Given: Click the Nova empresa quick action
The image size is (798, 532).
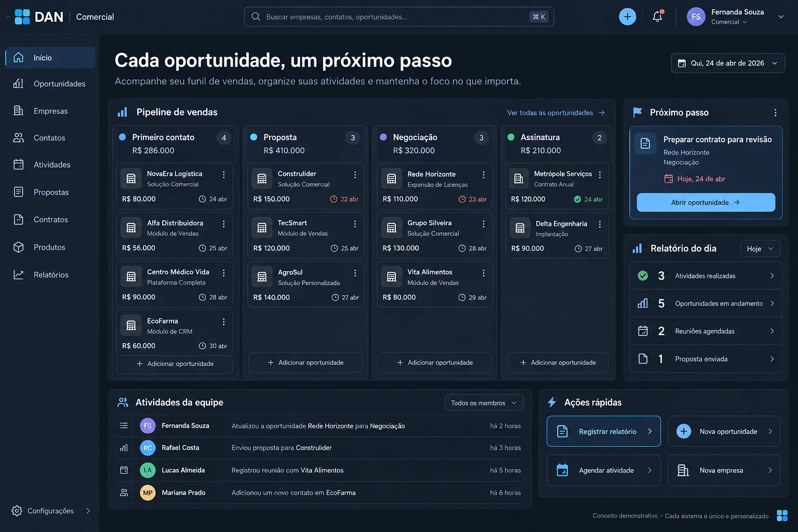Looking at the screenshot, I should [724, 470].
